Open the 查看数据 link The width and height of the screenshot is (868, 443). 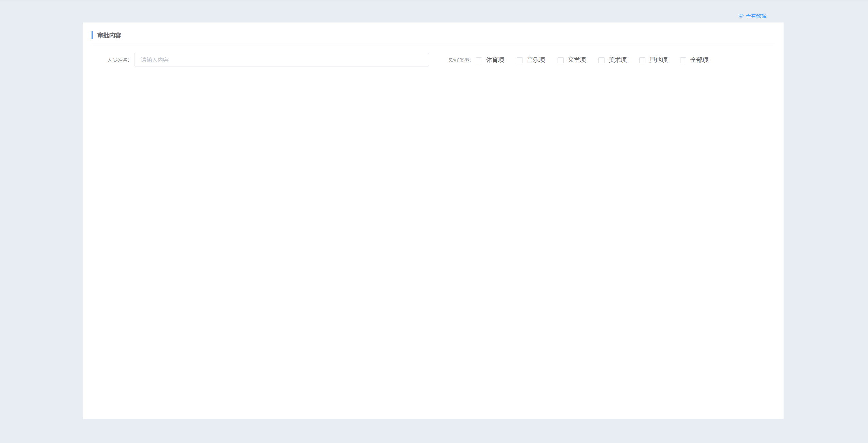point(756,16)
